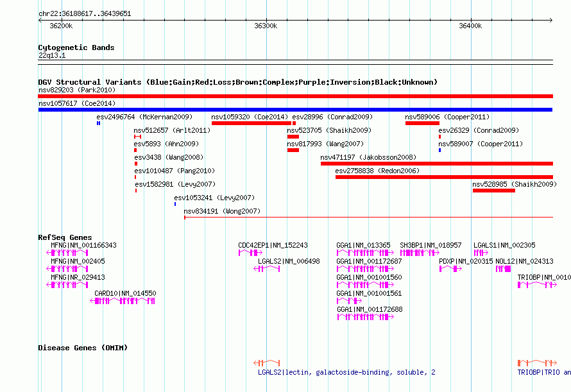The width and height of the screenshot is (571, 392).
Task: Open the nsv523705 (Shaikh2009) variant label
Action: (329, 130)
